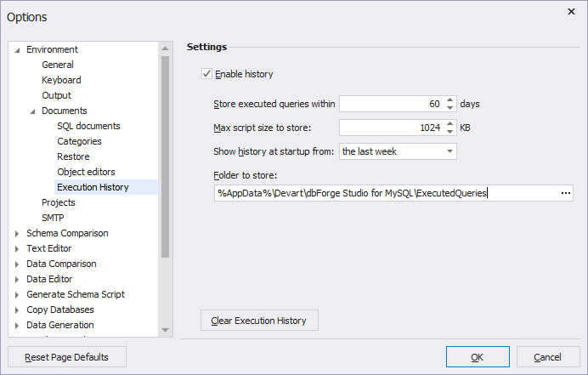This screenshot has width=588, height=375.
Task: Decrease Max script size with down arrow
Action: 450,132
